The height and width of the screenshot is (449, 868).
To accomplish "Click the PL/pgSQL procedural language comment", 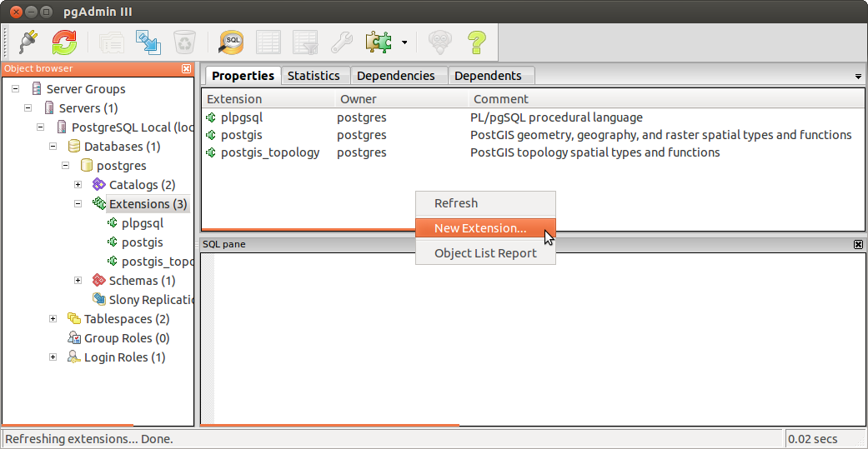I will (x=556, y=117).
